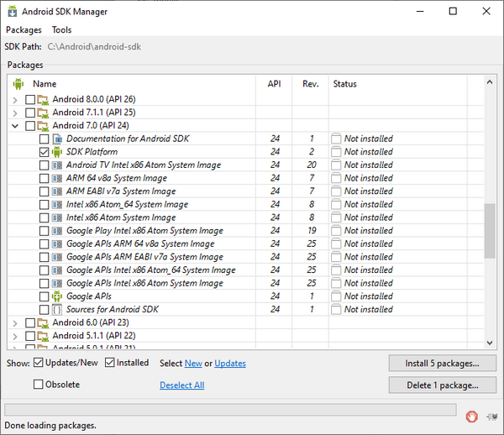Screen dimensions: 504x435
Task: Click the ARM EABI v7a System Image icon
Action: click(x=57, y=191)
